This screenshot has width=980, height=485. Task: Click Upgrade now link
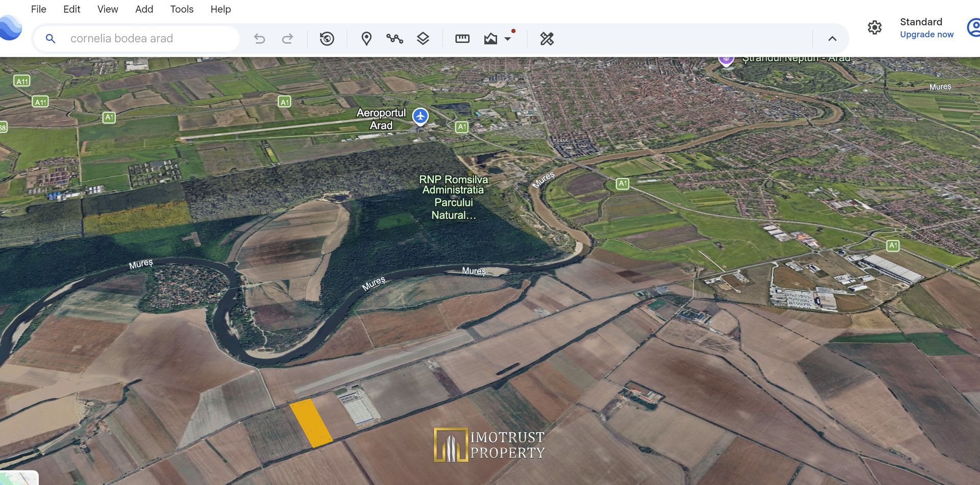pyautogui.click(x=926, y=34)
